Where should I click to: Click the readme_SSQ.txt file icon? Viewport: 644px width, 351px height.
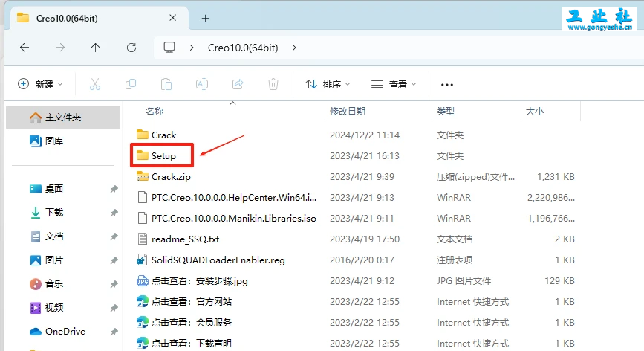143,239
